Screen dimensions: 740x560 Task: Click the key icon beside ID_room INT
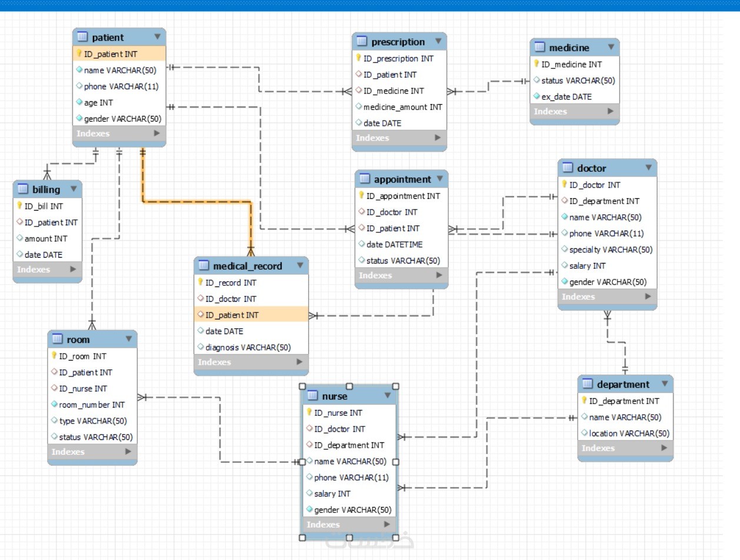click(54, 356)
